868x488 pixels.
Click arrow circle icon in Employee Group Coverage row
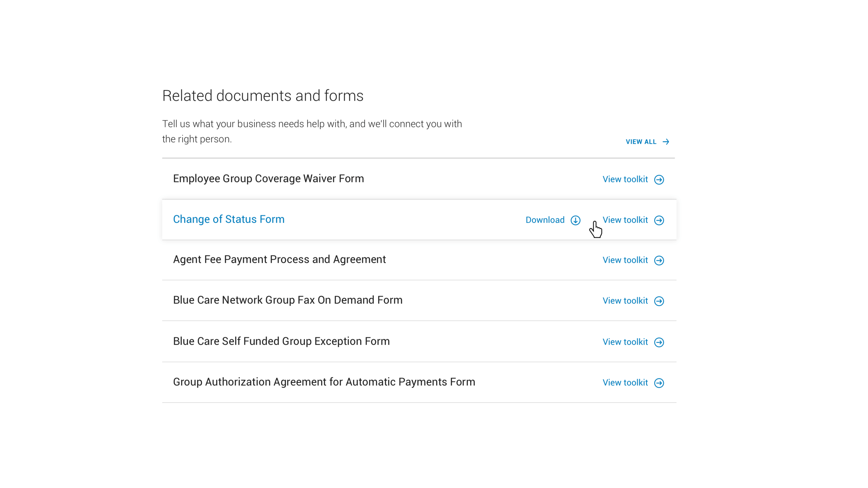click(659, 180)
